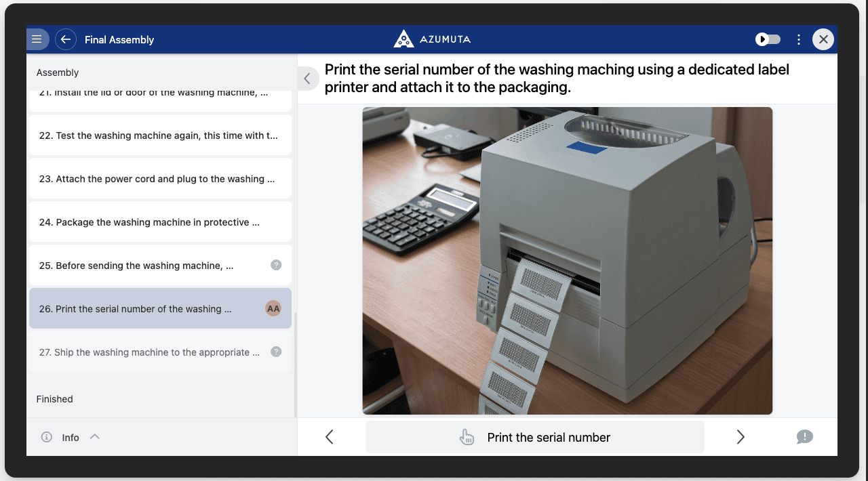Expand the Info panel chevron

(x=95, y=437)
